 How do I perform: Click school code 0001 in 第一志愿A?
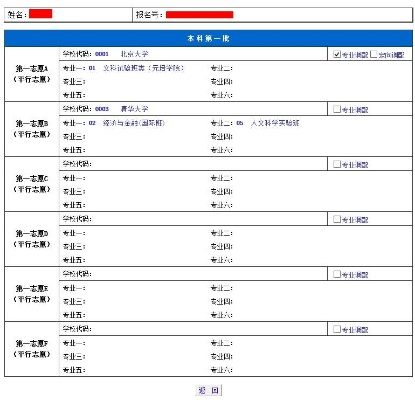click(x=102, y=54)
